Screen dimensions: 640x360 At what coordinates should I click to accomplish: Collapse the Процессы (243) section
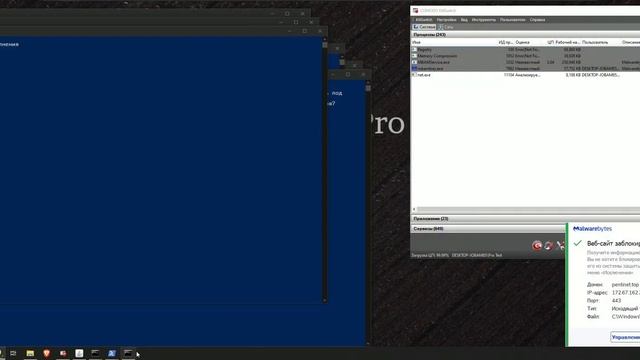(x=525, y=35)
